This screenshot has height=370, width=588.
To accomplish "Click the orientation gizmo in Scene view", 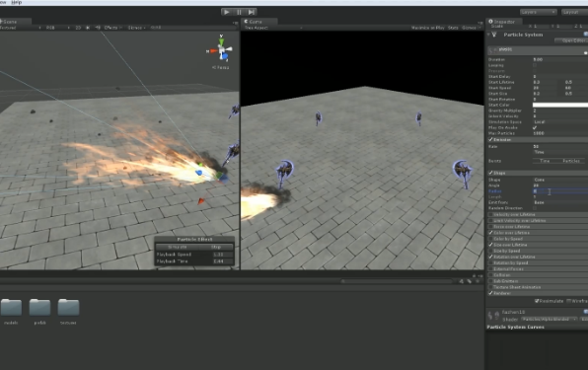I will 221,48.
